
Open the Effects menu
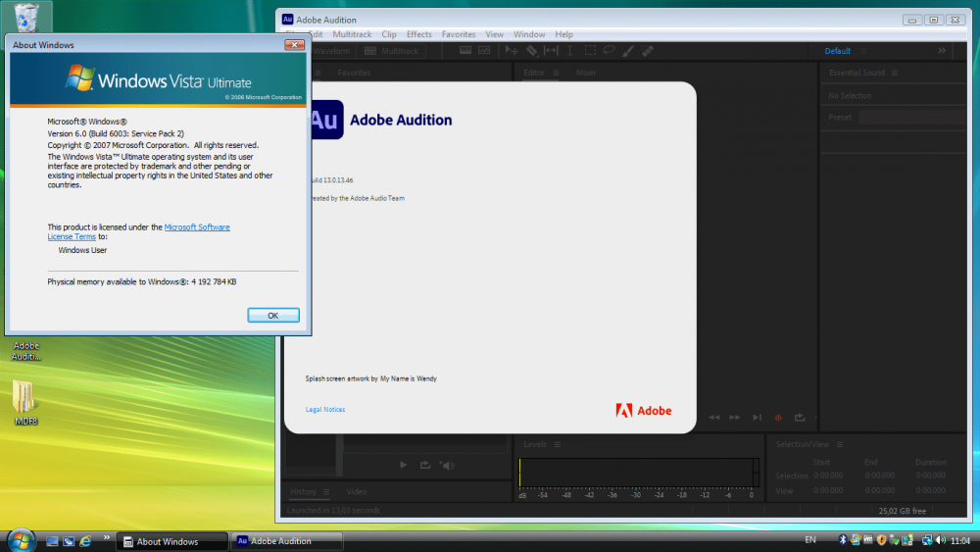click(418, 34)
